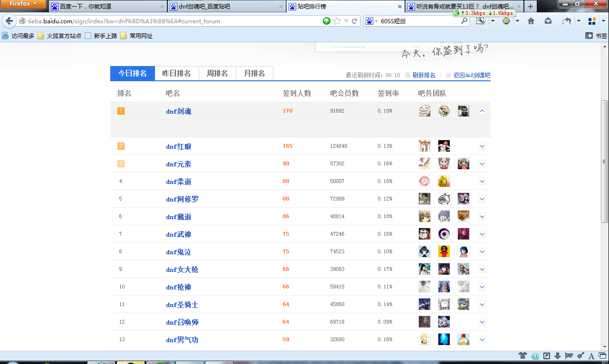Open the dnf召唤师 forum link

tap(182, 322)
